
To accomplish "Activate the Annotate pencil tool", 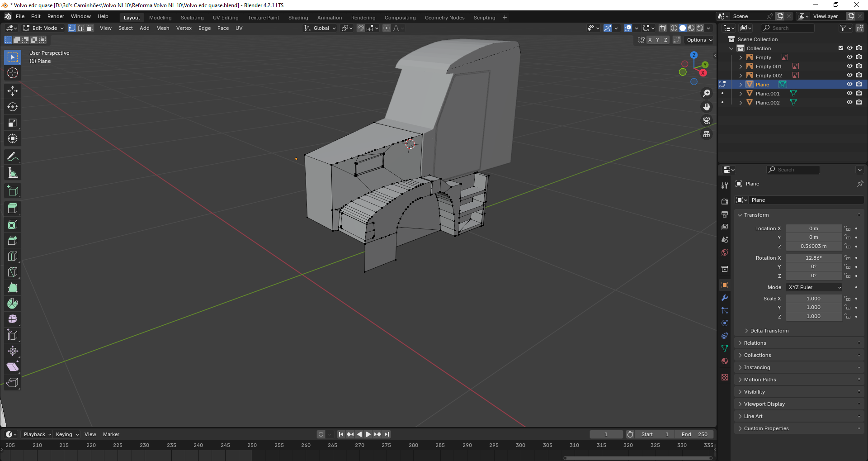I will point(13,157).
